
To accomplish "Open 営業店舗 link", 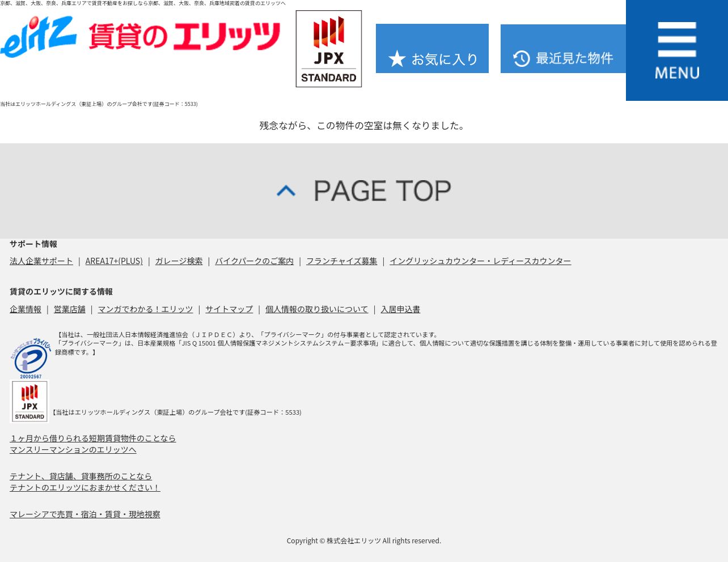I will (69, 309).
